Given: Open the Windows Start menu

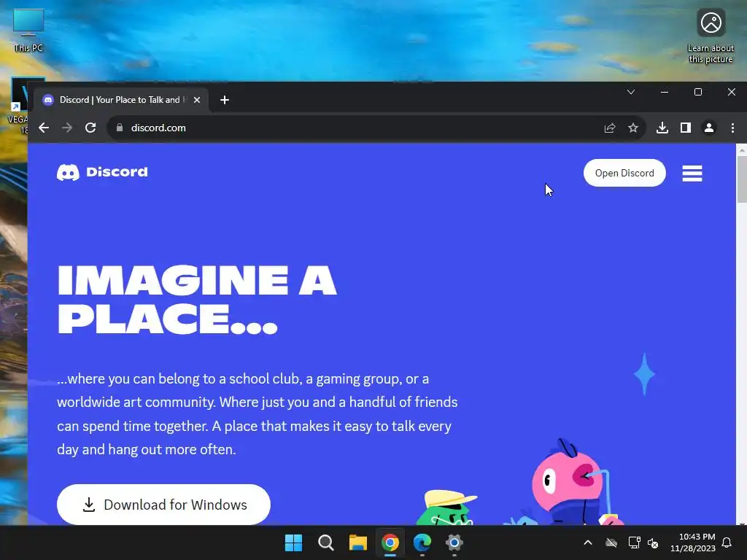Looking at the screenshot, I should pos(293,542).
